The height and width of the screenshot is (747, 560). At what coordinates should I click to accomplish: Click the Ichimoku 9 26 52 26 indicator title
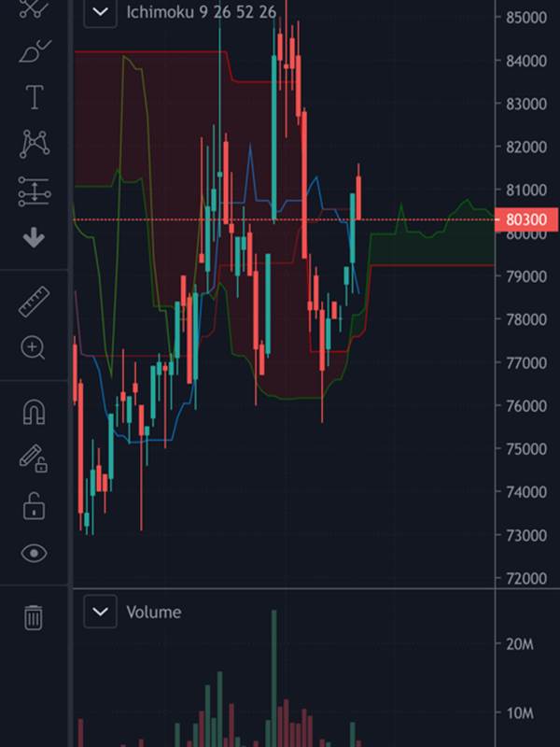tap(201, 12)
